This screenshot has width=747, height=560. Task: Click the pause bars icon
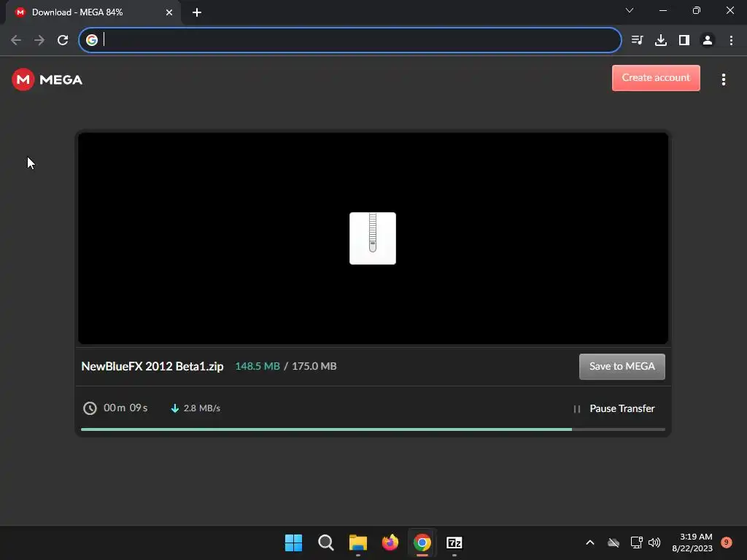[576, 408]
